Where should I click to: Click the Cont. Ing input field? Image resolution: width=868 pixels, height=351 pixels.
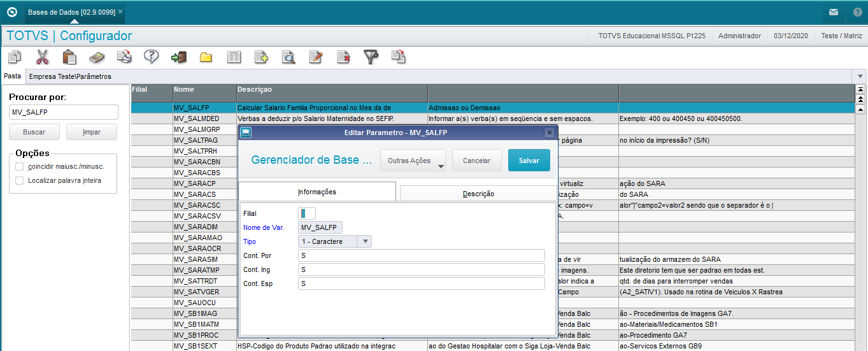pos(422,269)
